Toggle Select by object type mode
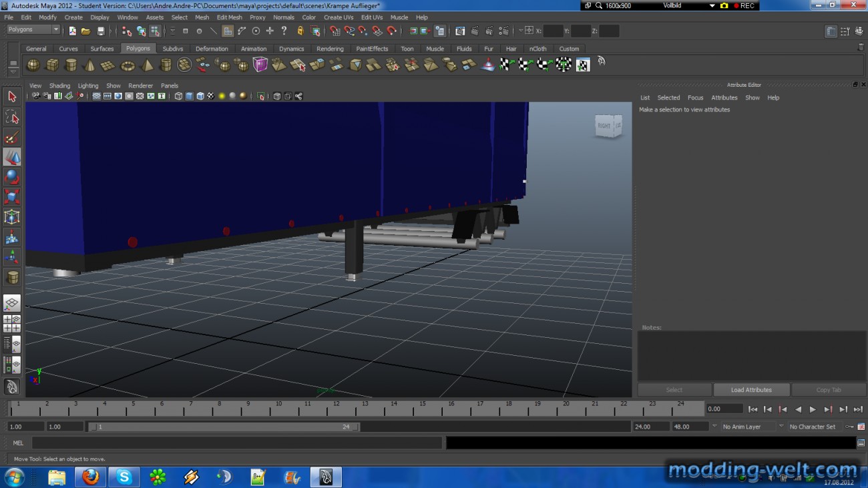The height and width of the screenshot is (488, 868). click(141, 31)
